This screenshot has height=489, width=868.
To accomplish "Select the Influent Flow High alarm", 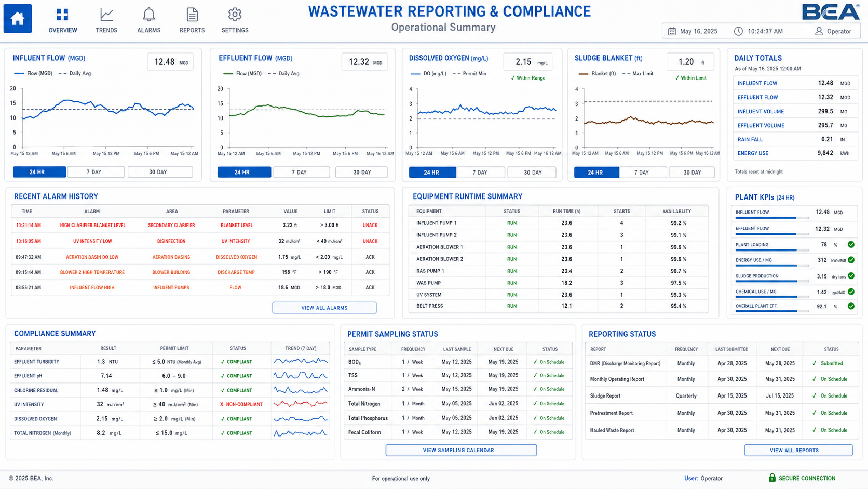I will [x=200, y=287].
